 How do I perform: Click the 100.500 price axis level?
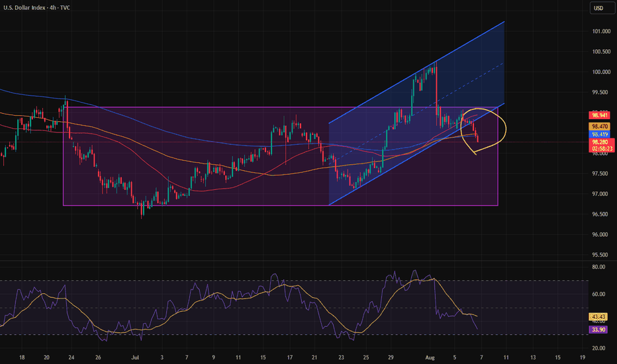(x=601, y=52)
